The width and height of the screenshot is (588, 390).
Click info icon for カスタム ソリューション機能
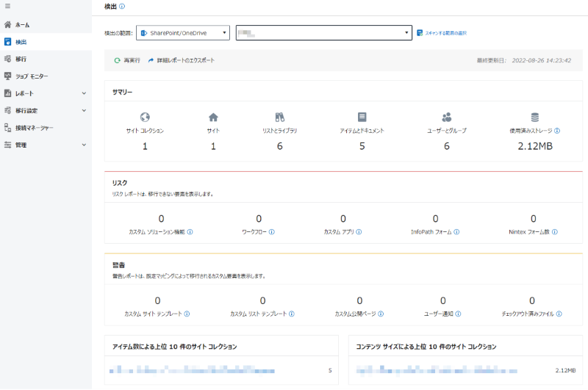[190, 232]
